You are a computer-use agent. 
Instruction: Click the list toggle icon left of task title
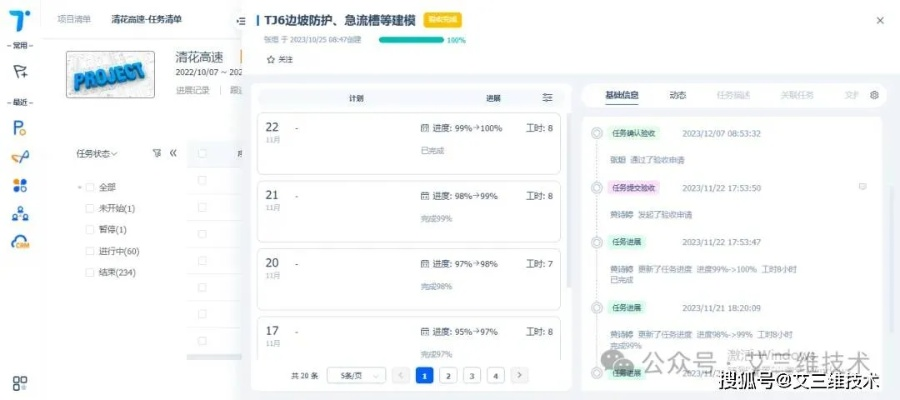[240, 21]
